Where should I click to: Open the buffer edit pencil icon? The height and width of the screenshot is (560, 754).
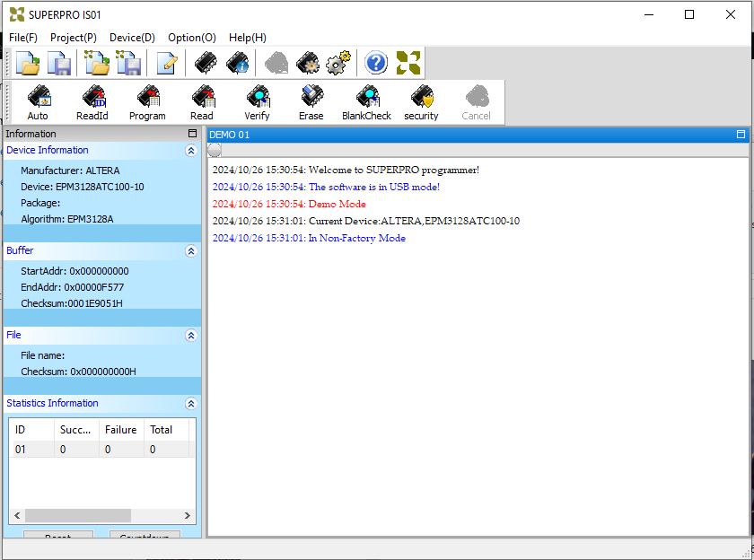167,63
